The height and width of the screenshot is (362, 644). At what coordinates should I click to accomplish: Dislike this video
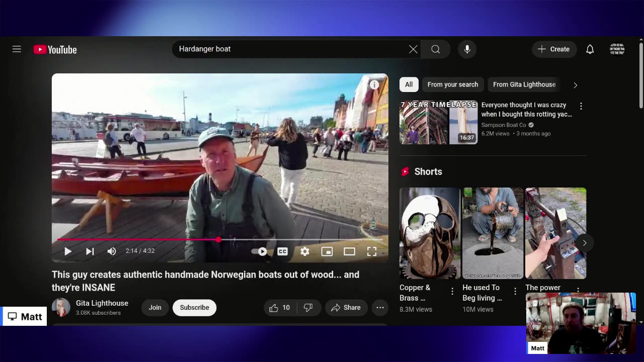308,308
